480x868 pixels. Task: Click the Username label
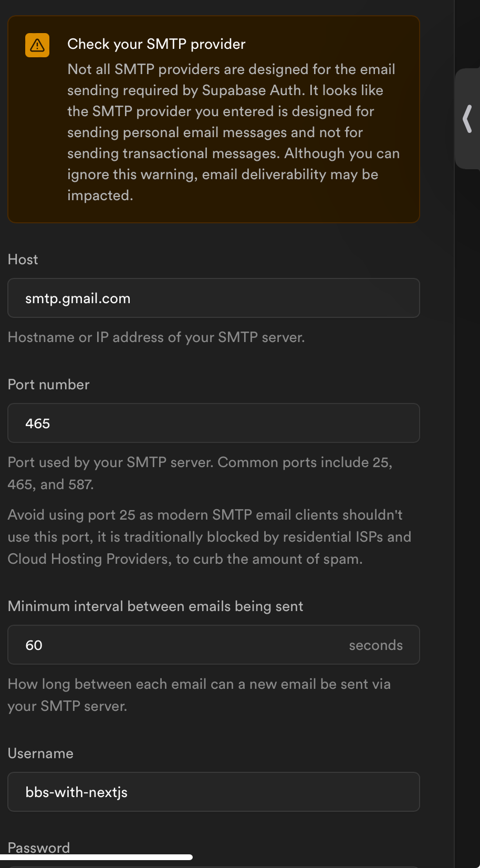40,753
